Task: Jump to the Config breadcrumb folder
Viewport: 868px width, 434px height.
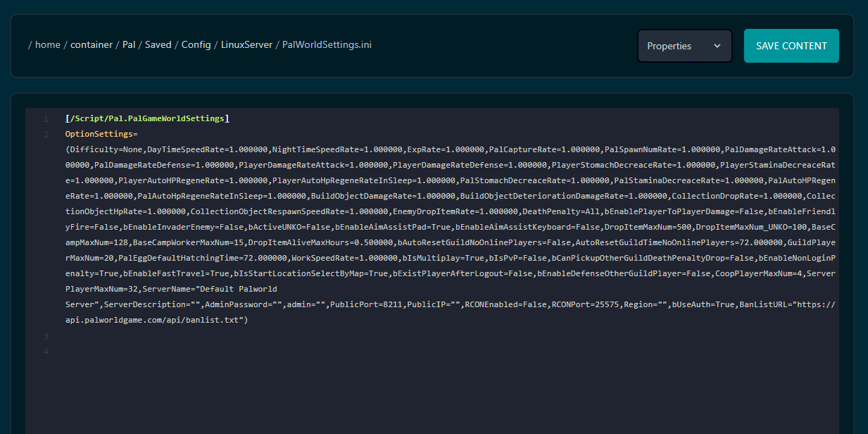Action: tap(196, 44)
